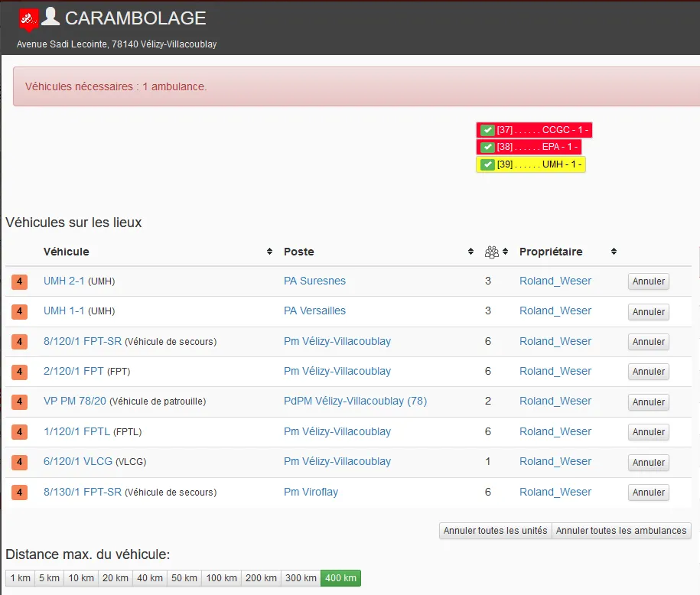The width and height of the screenshot is (700, 595).
Task: Select the 400 km distance option
Action: (340, 578)
